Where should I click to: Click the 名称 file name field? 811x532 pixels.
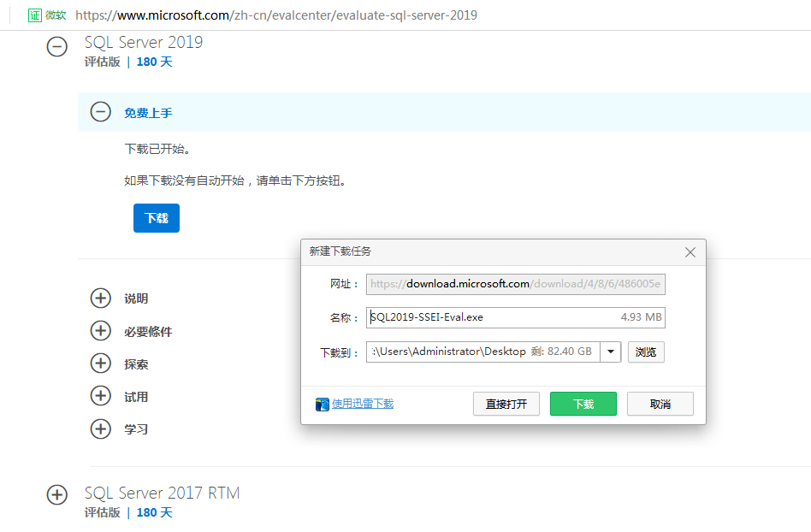[516, 317]
